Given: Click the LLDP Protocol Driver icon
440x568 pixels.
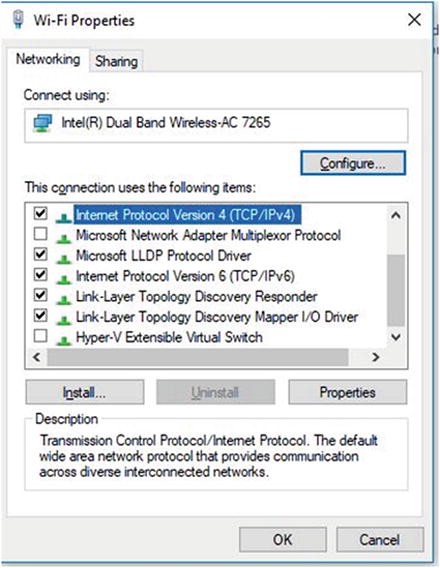Looking at the screenshot, I should 64,258.
